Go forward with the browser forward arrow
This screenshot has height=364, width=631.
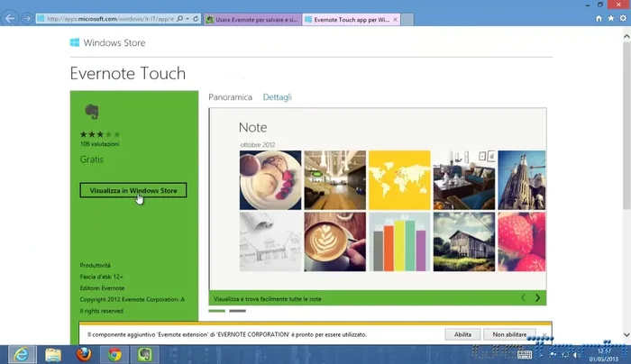27,19
